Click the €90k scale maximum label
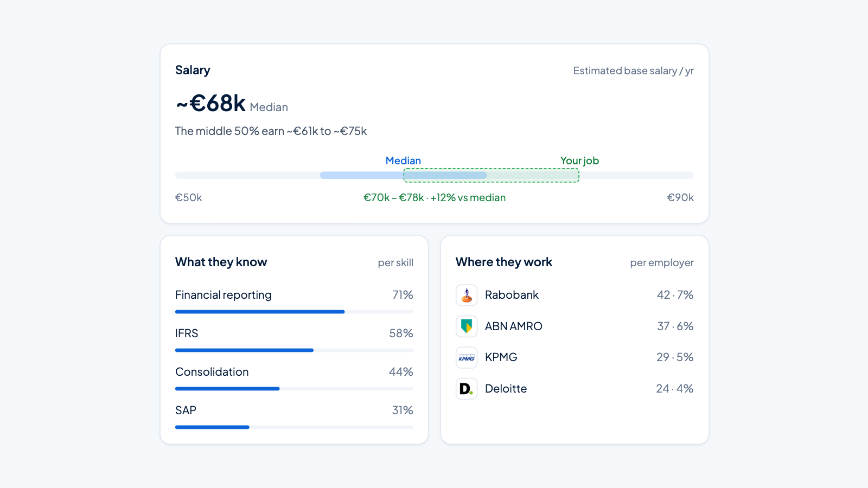The width and height of the screenshot is (868, 488). tap(680, 197)
